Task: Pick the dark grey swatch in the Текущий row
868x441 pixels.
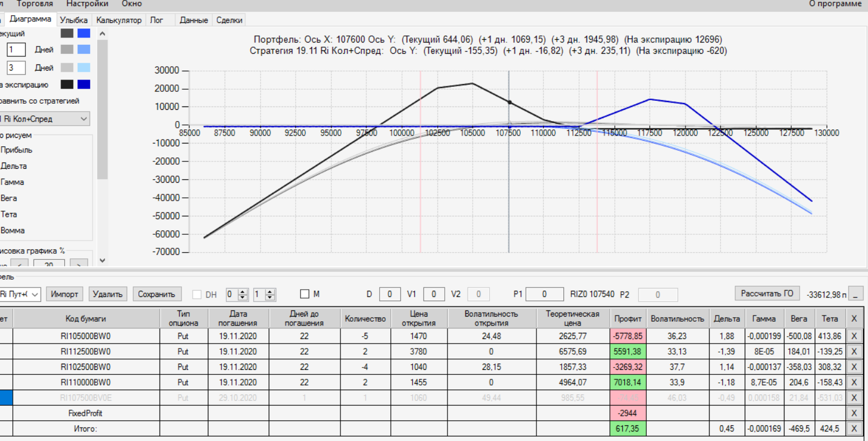Action: pyautogui.click(x=67, y=34)
